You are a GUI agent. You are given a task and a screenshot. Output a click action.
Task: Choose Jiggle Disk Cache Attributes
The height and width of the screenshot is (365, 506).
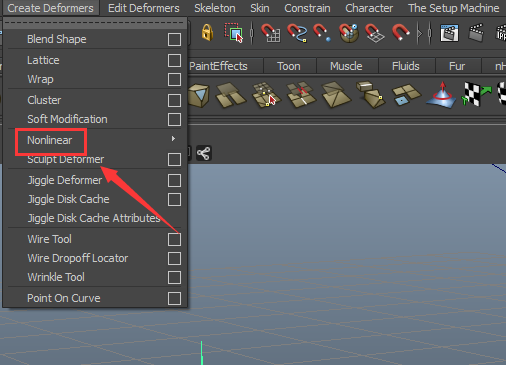pos(94,218)
